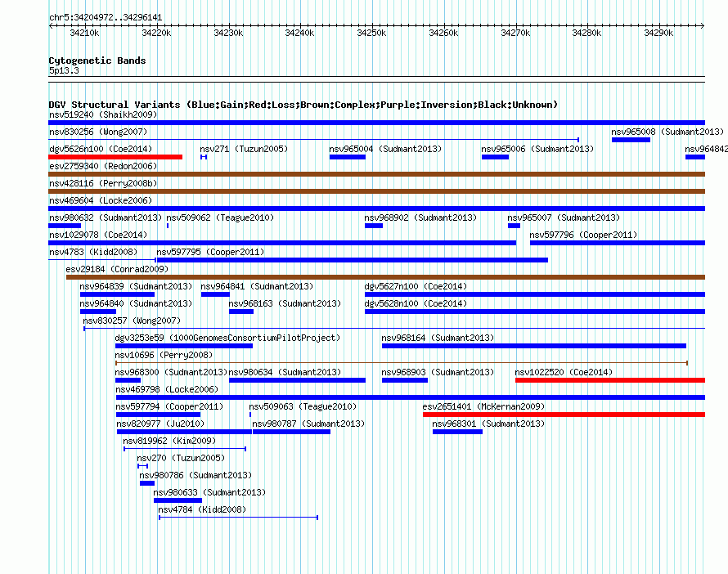Open nsv968163 (Sudmant2013) variant label
Screen dimensions: 728x574
pyautogui.click(x=285, y=303)
